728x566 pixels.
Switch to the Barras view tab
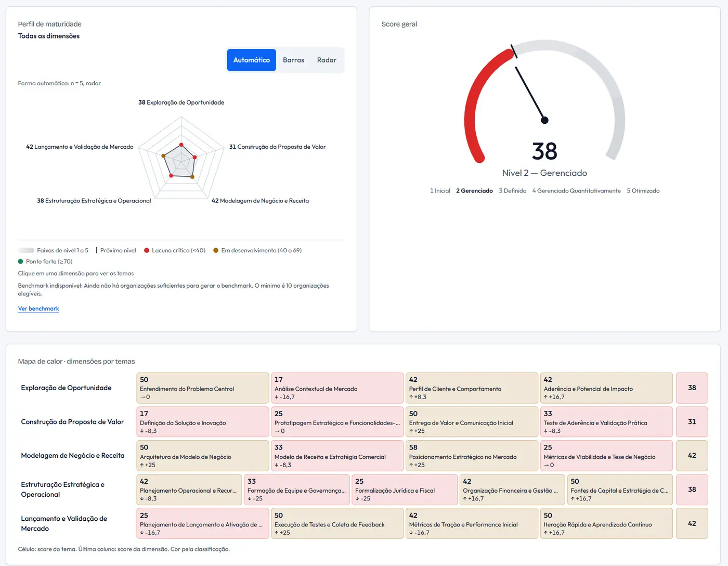pos(293,60)
